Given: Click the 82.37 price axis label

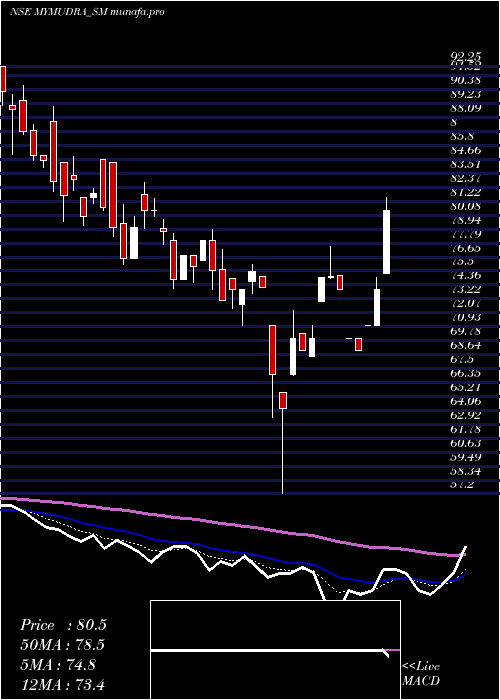Looking at the screenshot, I should tap(465, 178).
